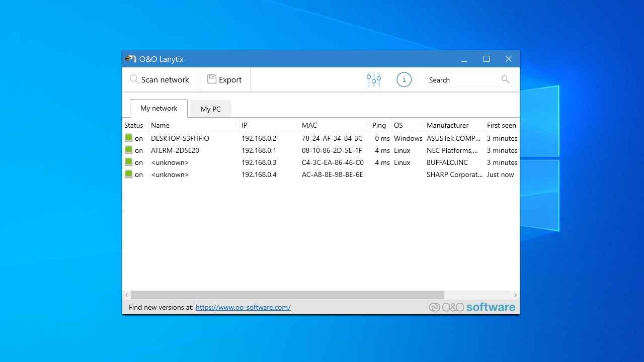
Task: Click the status icon for DESKTOP-S3FHFIO
Action: (129, 138)
